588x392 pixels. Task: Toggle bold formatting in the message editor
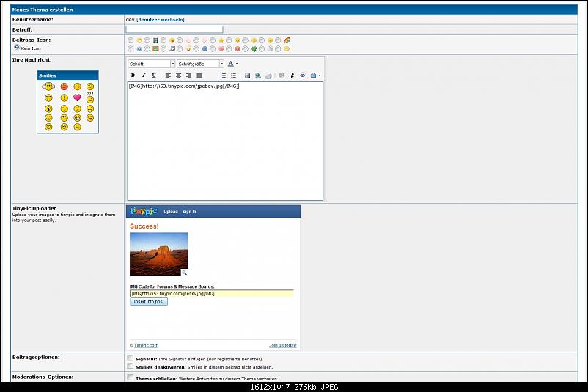point(133,75)
